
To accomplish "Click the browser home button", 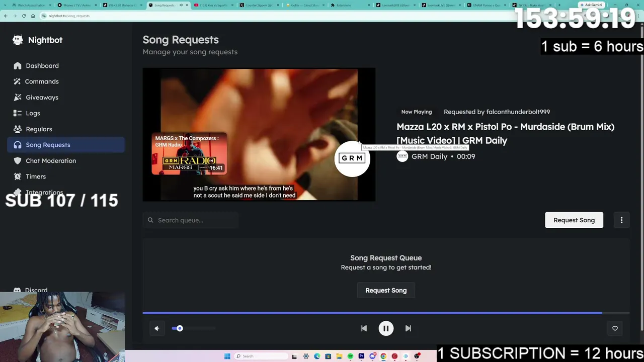I will [x=33, y=16].
